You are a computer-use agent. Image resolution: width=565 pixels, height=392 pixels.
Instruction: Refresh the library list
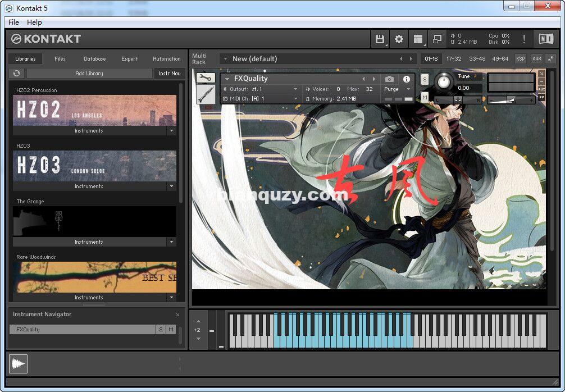click(x=17, y=73)
